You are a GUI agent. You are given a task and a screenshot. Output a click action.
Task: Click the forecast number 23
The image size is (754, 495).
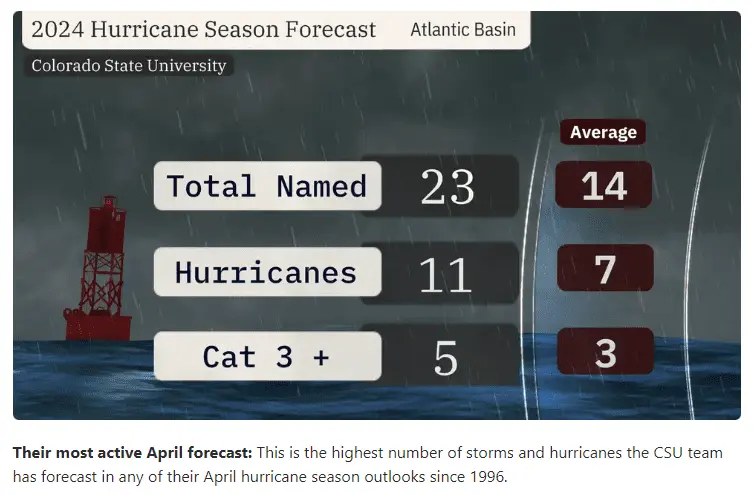point(447,187)
